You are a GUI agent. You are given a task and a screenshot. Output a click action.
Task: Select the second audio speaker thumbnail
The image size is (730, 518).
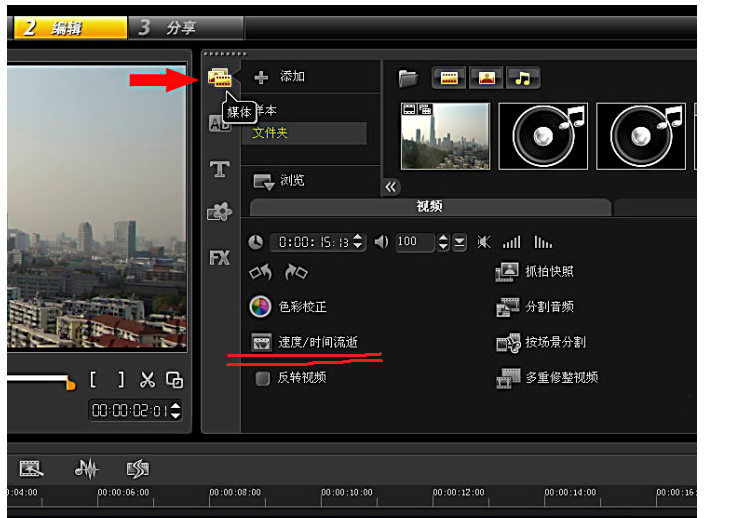641,136
